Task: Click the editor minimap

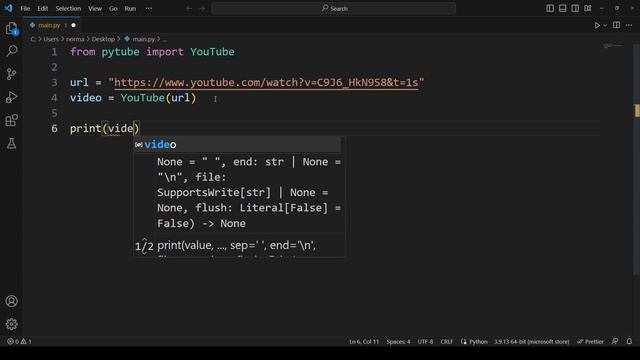Action: (613, 46)
